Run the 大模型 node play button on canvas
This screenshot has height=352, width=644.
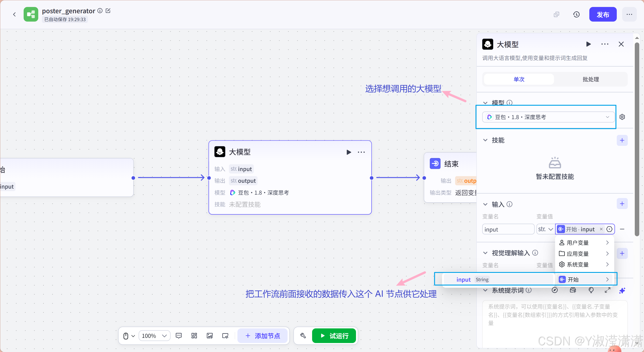coord(349,152)
